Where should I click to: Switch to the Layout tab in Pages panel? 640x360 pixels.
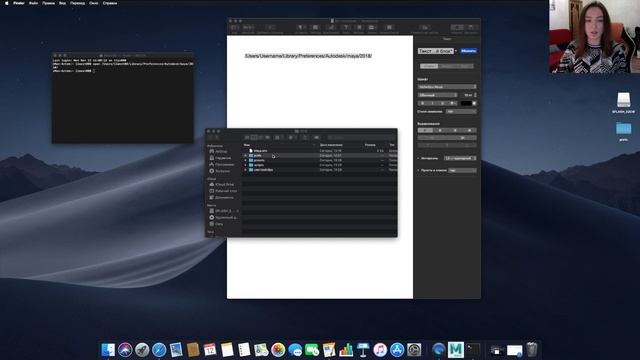pos(447,66)
